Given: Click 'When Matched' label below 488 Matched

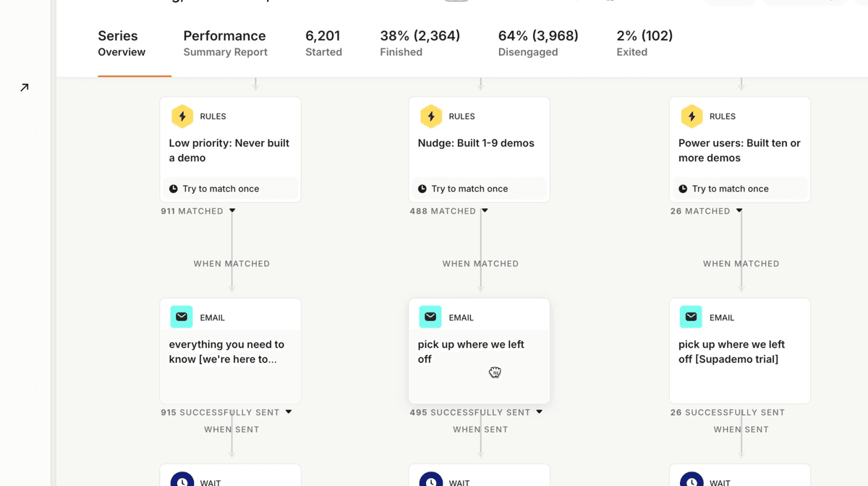Looking at the screenshot, I should tap(480, 264).
